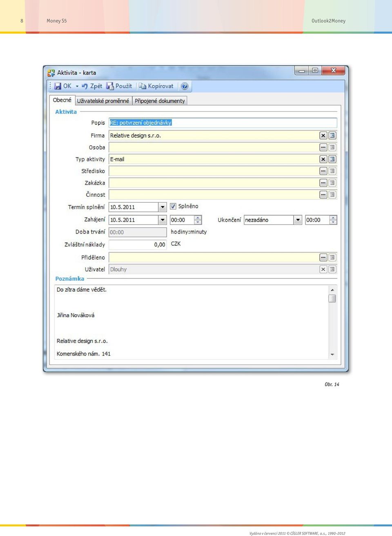Click the Poznámka scrollbar down arrow
The width and height of the screenshot is (392, 536).
332,354
